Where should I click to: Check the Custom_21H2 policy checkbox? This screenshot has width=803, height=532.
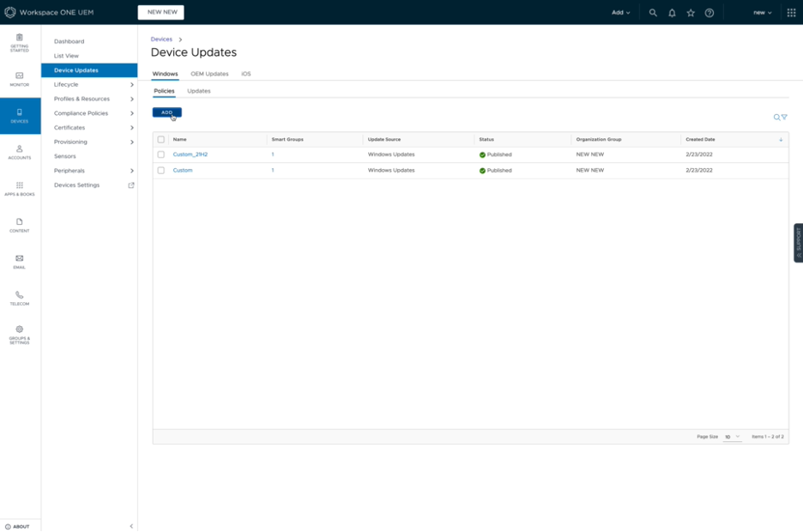(x=161, y=154)
